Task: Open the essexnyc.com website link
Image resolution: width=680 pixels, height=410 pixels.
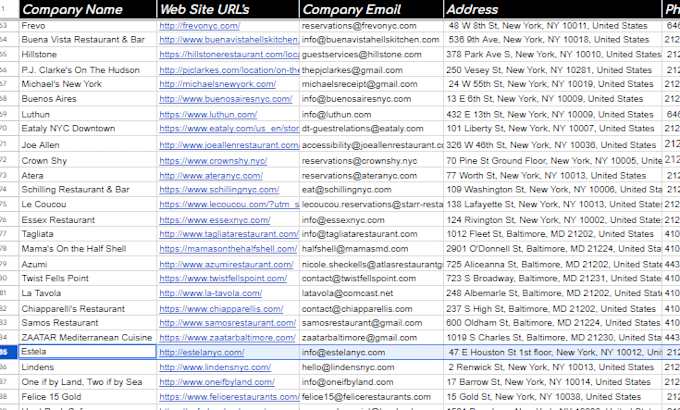Action: click(214, 220)
